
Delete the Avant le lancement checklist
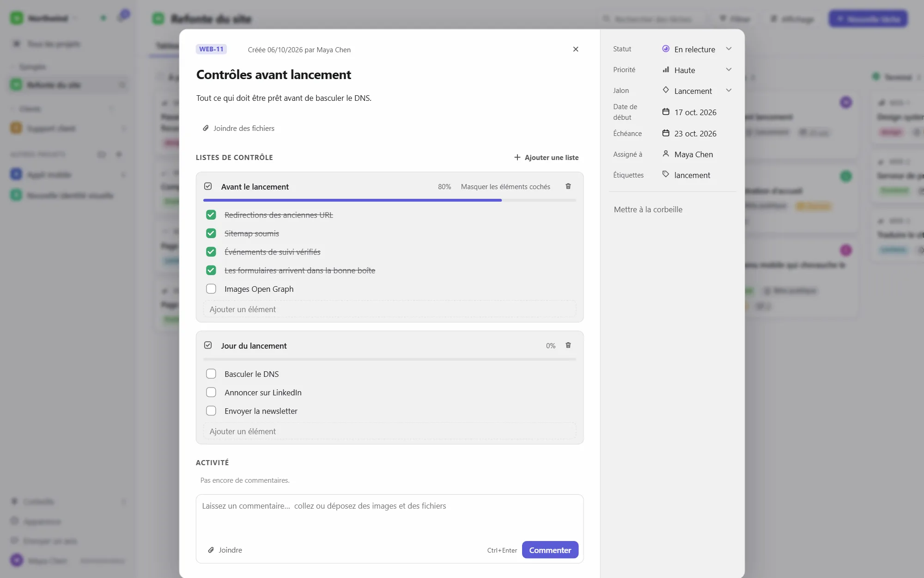point(568,186)
